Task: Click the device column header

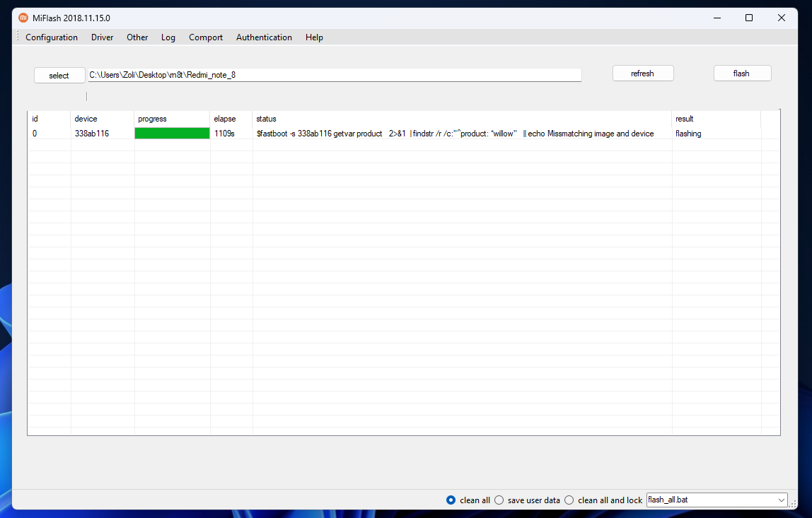Action: click(x=102, y=119)
